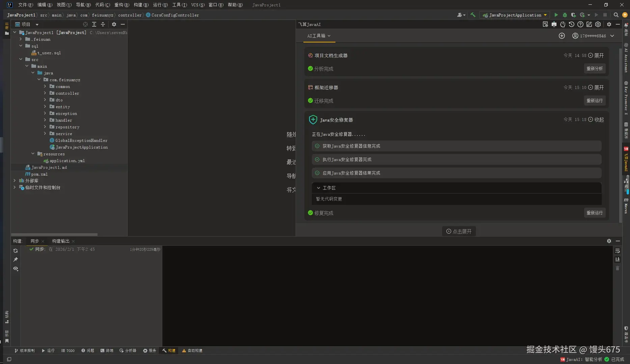Viewport: 630px width, 364px height.
Task: Collapse all nodes in the Project panel
Action: (x=103, y=24)
